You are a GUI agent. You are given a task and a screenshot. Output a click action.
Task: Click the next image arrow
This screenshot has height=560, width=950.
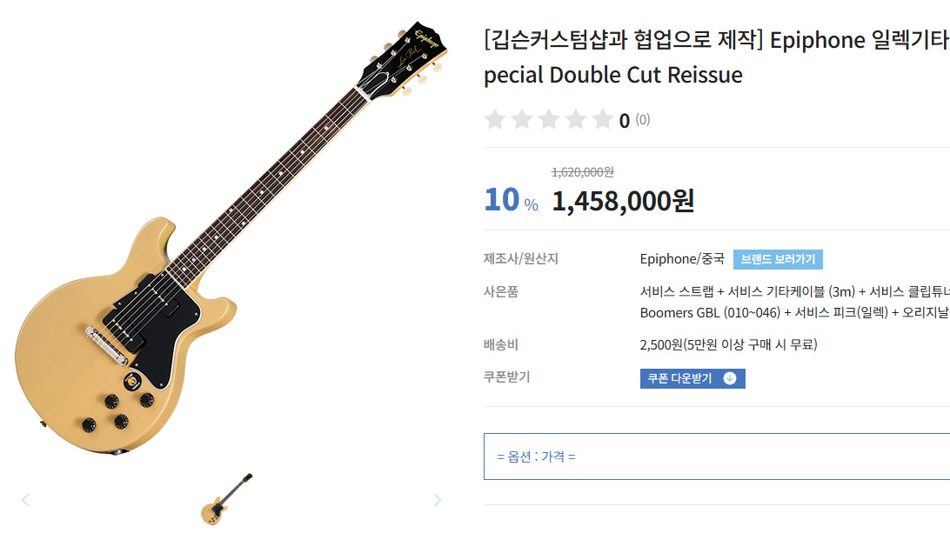coord(437,500)
